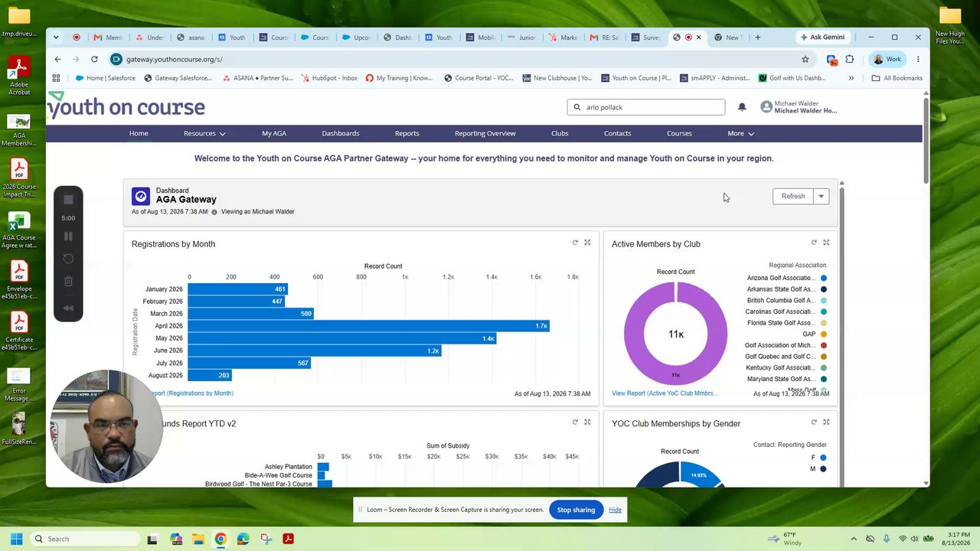Screen dimensions: 980x551
Task: Open Adobe Acrobat from the taskbar
Action: point(288,539)
